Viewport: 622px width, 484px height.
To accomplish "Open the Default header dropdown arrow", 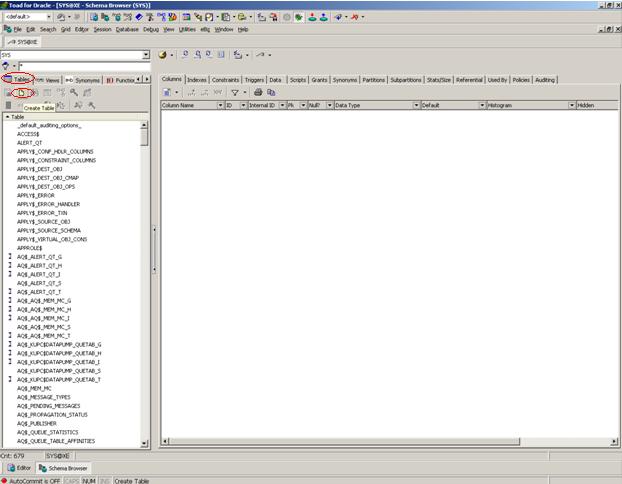I will pos(482,105).
